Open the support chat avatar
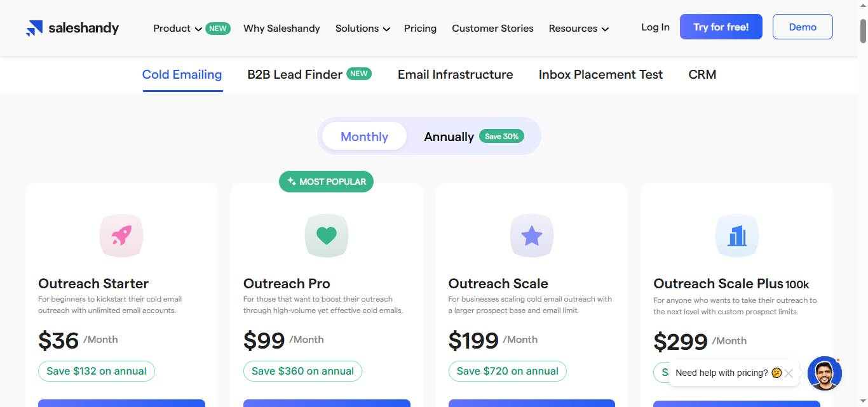This screenshot has height=407, width=868. (x=824, y=373)
